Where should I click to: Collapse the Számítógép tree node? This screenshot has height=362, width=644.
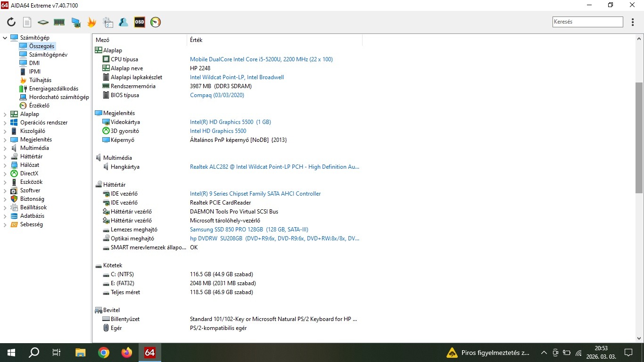point(5,38)
